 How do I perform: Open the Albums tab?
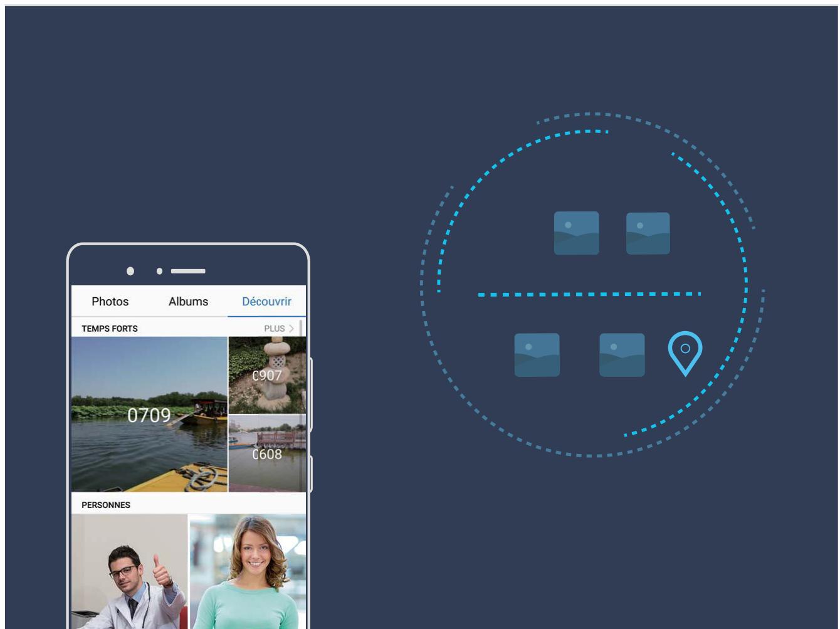(188, 302)
